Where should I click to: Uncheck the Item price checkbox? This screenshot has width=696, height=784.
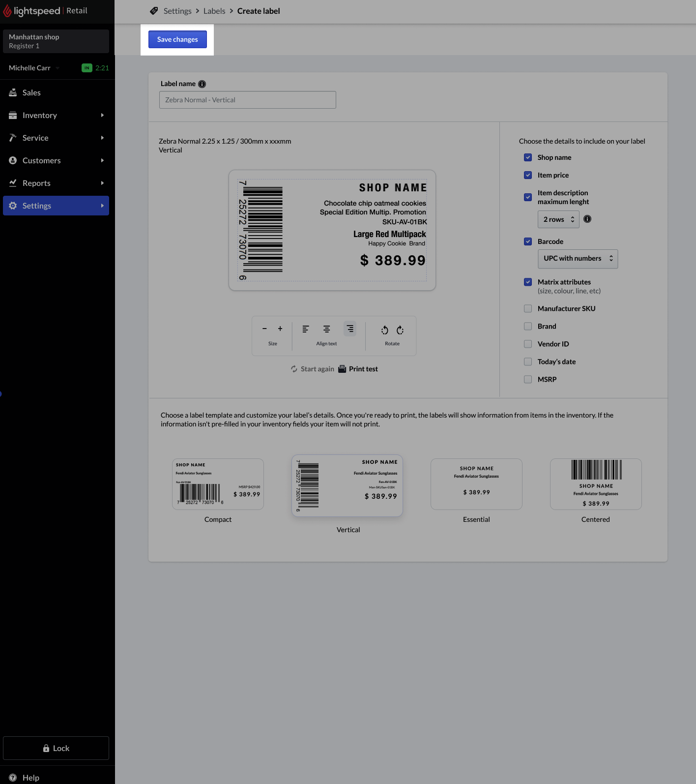(528, 175)
